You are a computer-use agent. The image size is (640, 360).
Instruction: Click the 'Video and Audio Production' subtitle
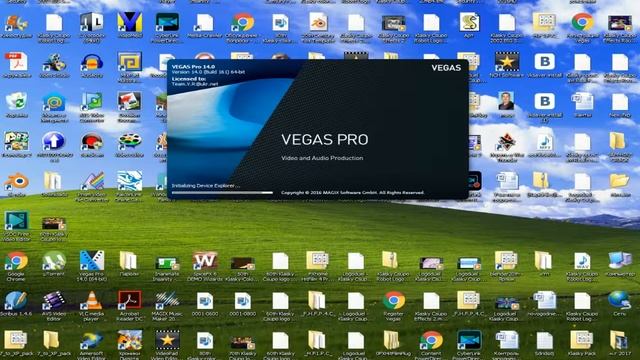coord(322,158)
